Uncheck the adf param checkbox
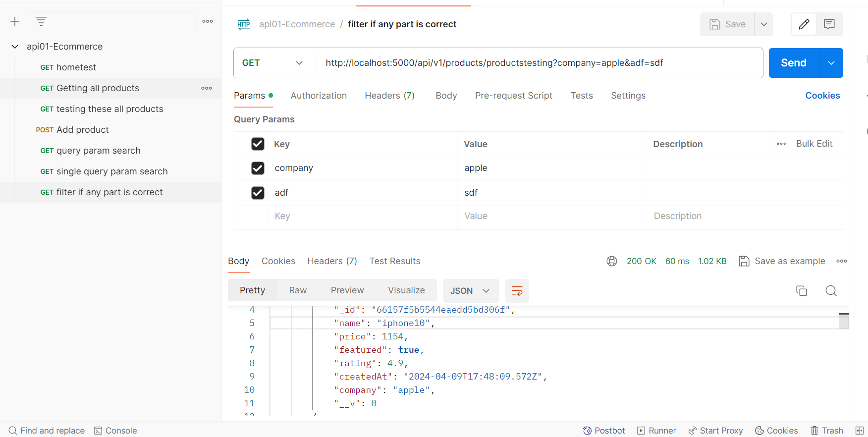This screenshot has width=868, height=437. 258,193
